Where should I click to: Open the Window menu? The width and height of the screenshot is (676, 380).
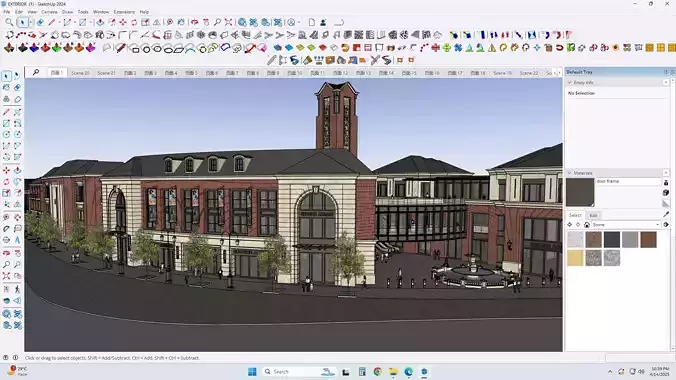[x=101, y=12]
